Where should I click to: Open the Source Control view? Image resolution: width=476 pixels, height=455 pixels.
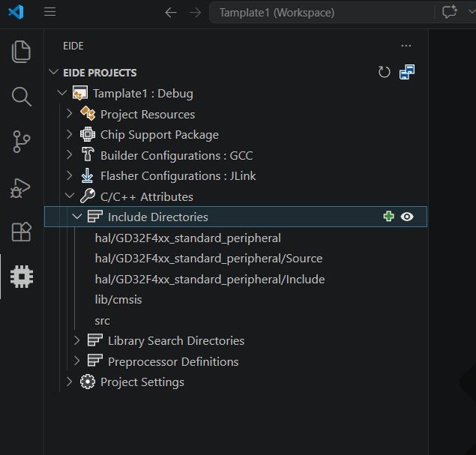pyautogui.click(x=21, y=142)
